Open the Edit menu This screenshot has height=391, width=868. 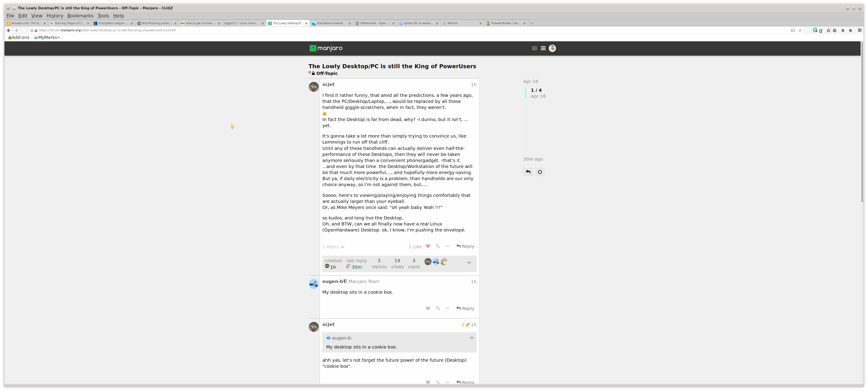click(23, 16)
